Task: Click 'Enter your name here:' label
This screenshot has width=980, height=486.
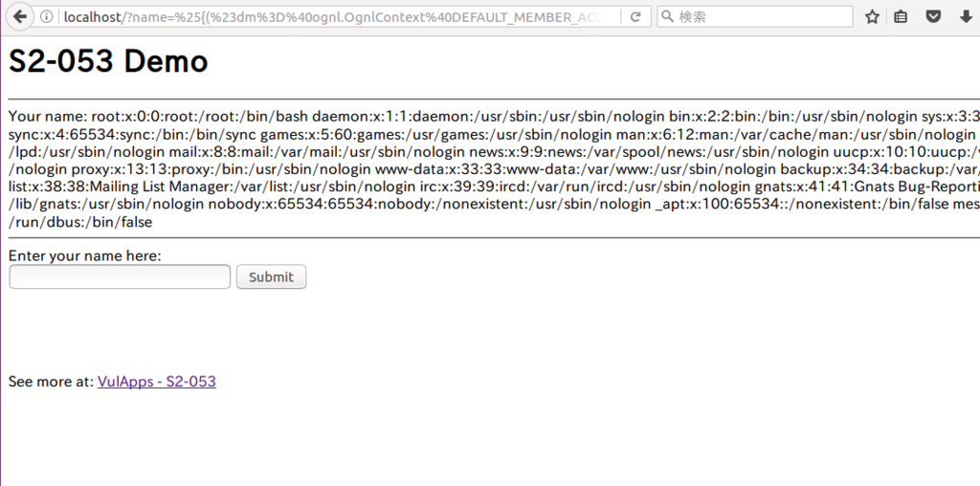Action: [85, 255]
